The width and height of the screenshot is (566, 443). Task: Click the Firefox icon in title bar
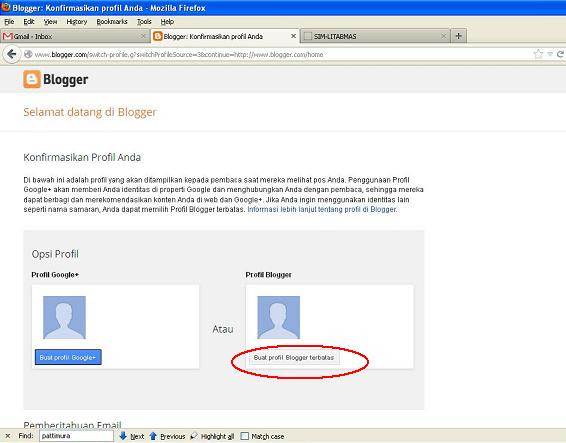5,7
